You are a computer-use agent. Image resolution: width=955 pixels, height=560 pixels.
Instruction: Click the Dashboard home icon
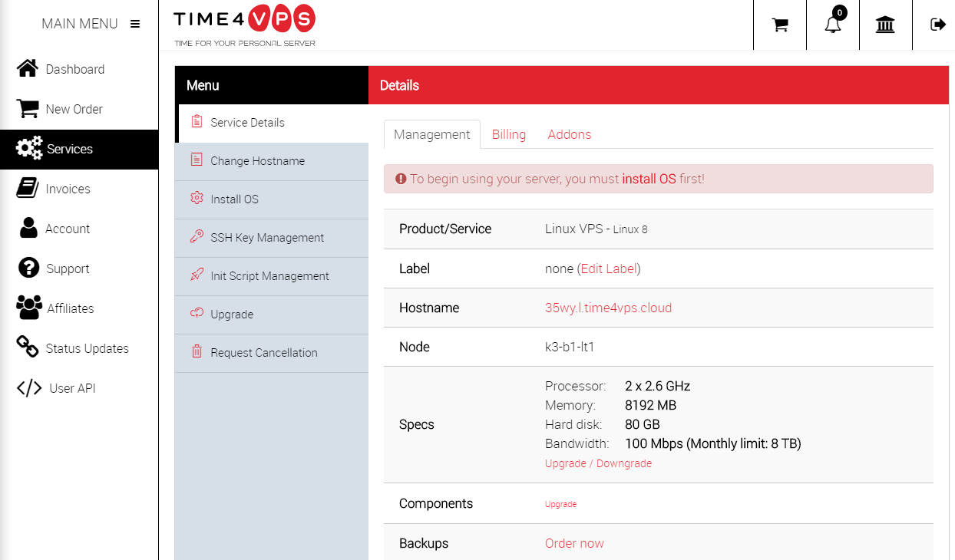pyautogui.click(x=28, y=69)
